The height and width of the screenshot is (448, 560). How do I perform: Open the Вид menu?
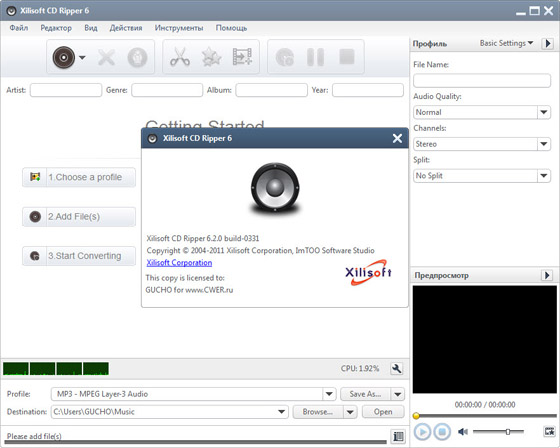91,28
